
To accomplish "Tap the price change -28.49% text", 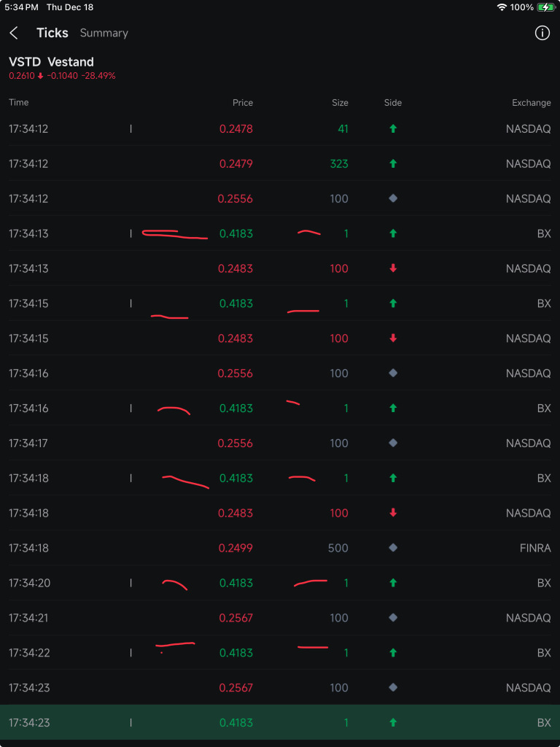I will (x=98, y=75).
